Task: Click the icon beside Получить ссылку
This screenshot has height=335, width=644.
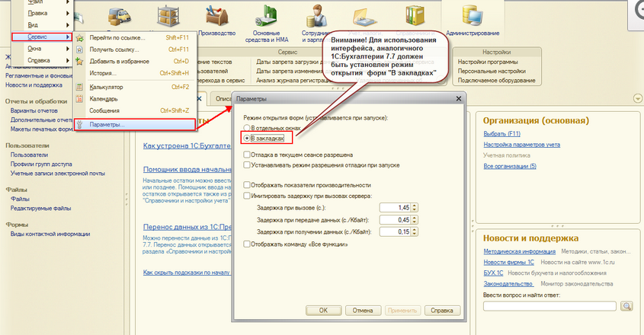Action: (x=80, y=49)
